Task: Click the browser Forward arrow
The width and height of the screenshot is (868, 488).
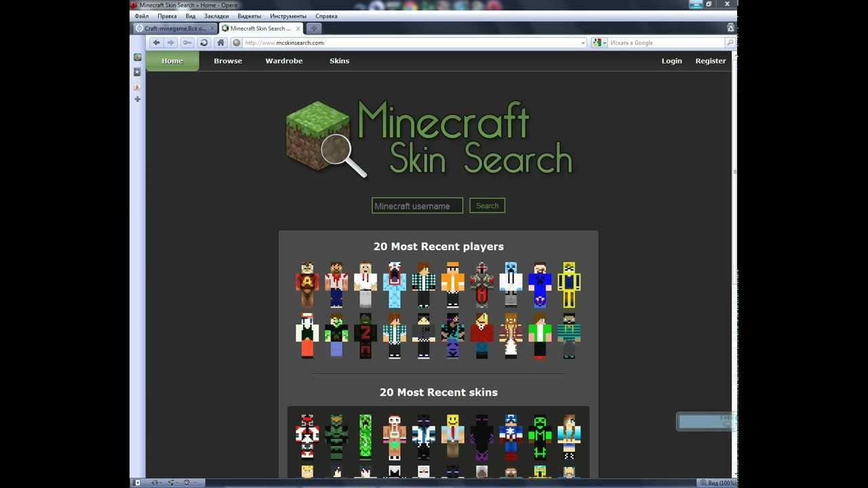Action: (x=171, y=43)
